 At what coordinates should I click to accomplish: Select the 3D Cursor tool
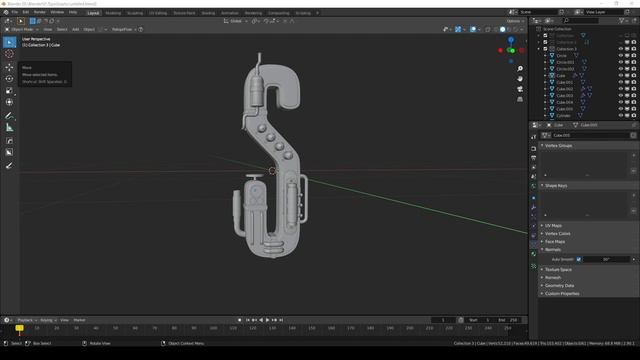(x=9, y=54)
